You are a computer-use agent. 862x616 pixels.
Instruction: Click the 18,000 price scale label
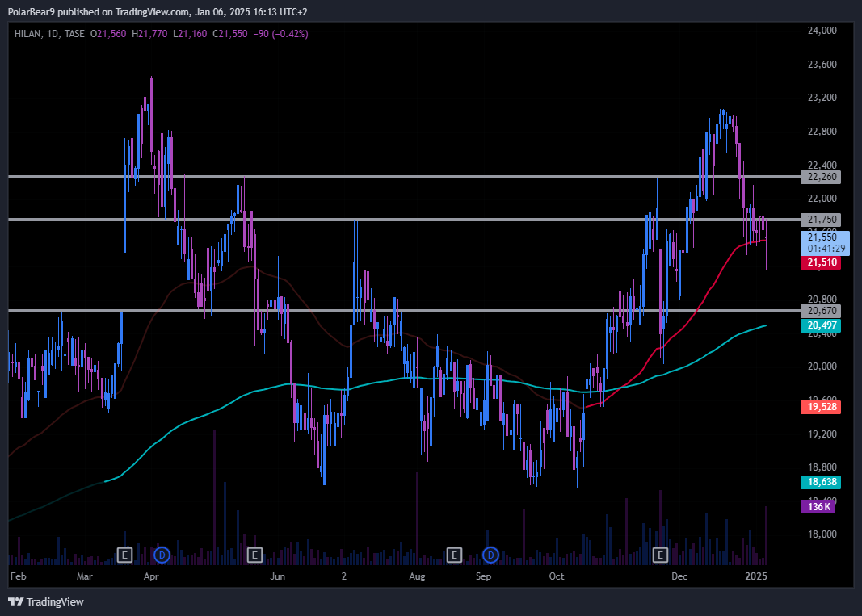pos(822,534)
